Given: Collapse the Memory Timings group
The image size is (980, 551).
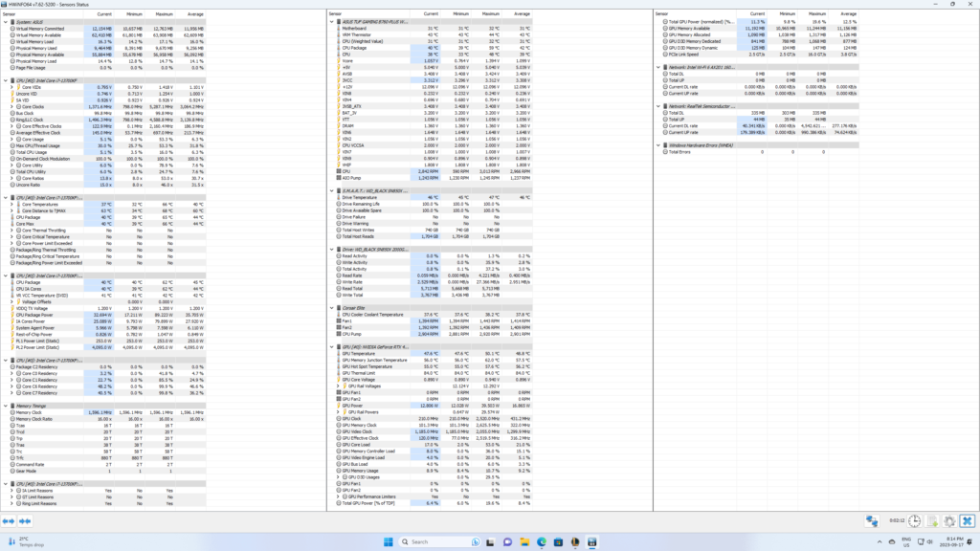Looking at the screenshot, I should point(6,406).
